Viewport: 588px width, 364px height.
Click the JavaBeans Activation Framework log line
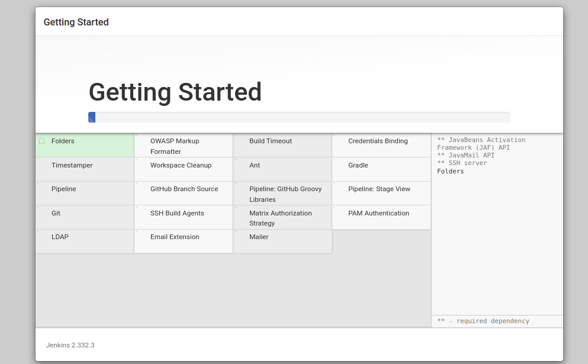[481, 144]
